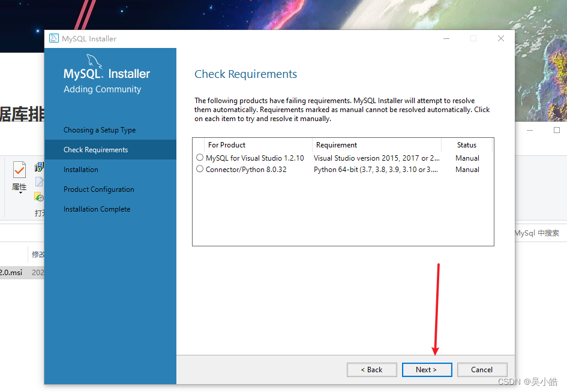Screen dimensions: 567x392
Task: Maximize the background Explorer window
Action: click(x=557, y=130)
